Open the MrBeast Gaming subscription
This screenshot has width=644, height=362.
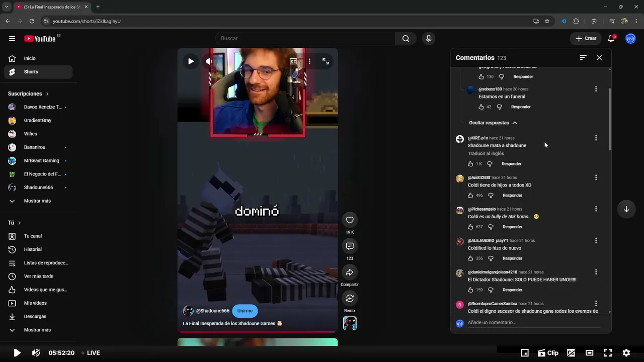38,161
